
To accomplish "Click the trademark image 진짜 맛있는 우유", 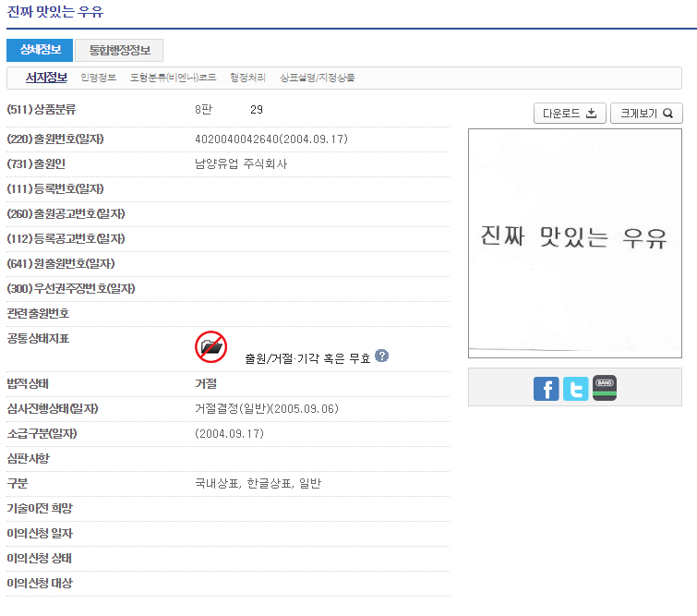I will pyautogui.click(x=575, y=243).
